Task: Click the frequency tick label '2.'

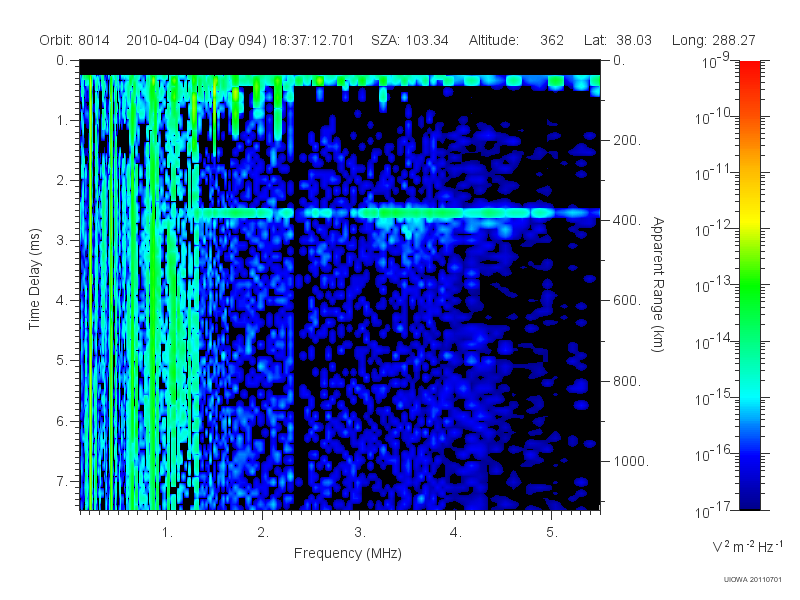Action: [x=263, y=533]
